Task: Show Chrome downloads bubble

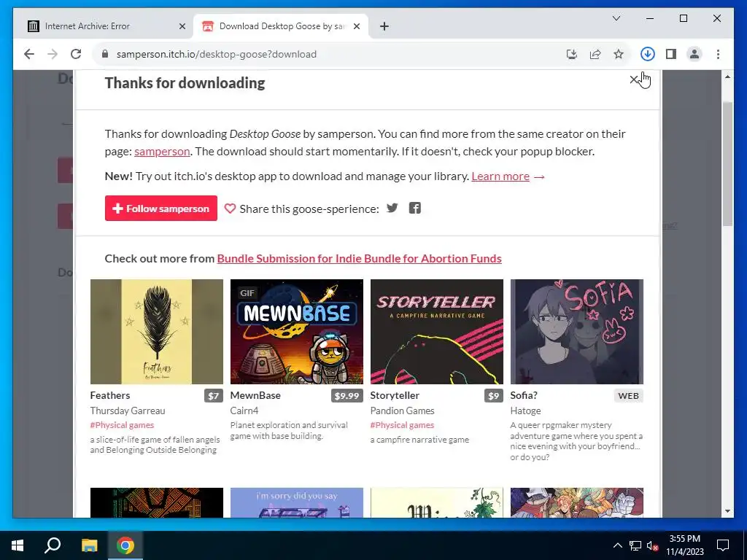Action: [648, 54]
